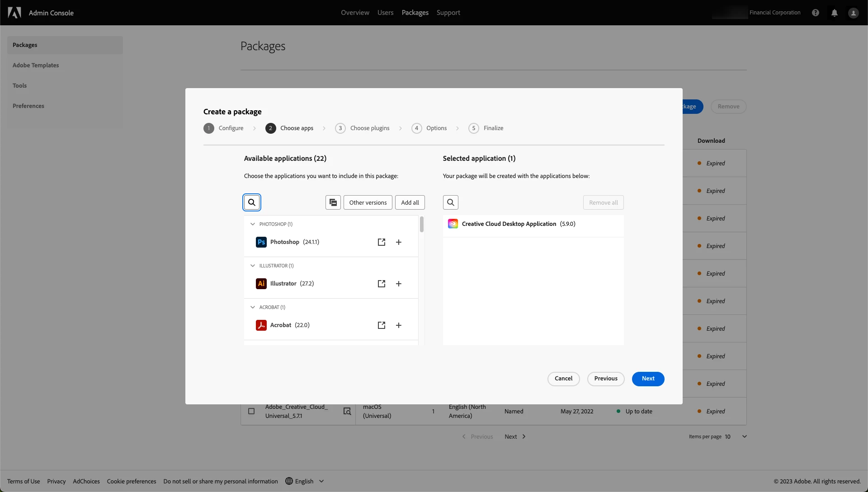868x492 pixels.
Task: Open Illustrator details external-link icon
Action: [382, 284]
